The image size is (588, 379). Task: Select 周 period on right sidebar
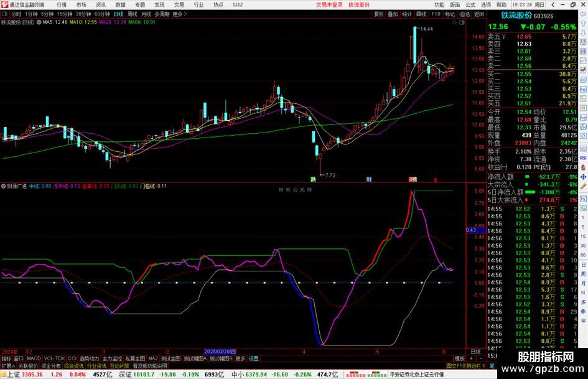[x=583, y=274]
